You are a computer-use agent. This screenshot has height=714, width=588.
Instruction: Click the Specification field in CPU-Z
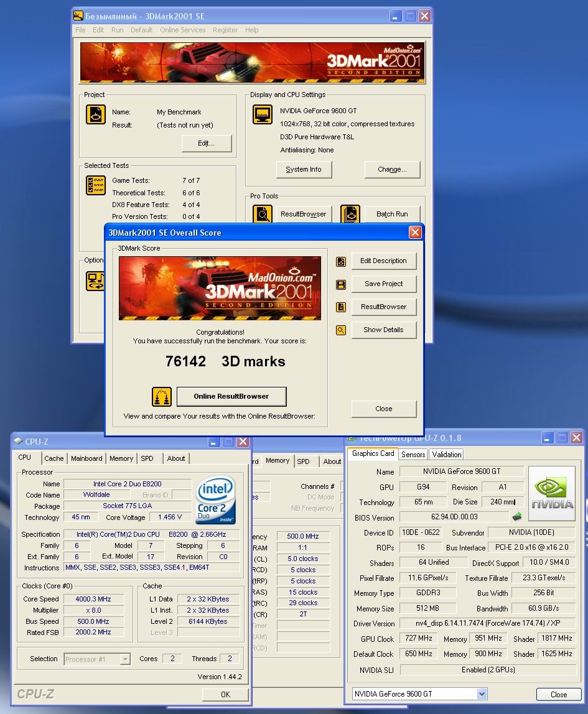click(151, 535)
